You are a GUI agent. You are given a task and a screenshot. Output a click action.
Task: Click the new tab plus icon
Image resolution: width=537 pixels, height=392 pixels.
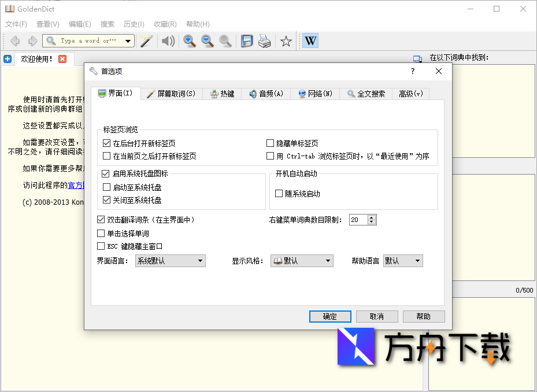(8, 58)
